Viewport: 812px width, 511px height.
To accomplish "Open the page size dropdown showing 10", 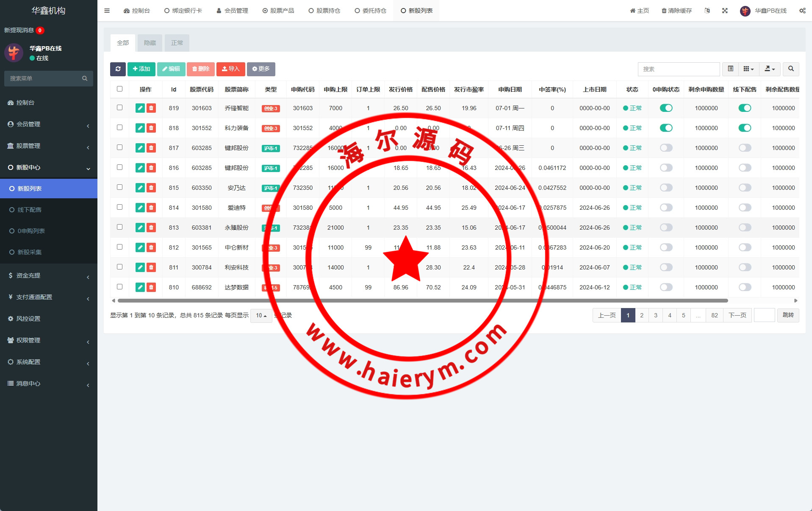I will [x=261, y=316].
